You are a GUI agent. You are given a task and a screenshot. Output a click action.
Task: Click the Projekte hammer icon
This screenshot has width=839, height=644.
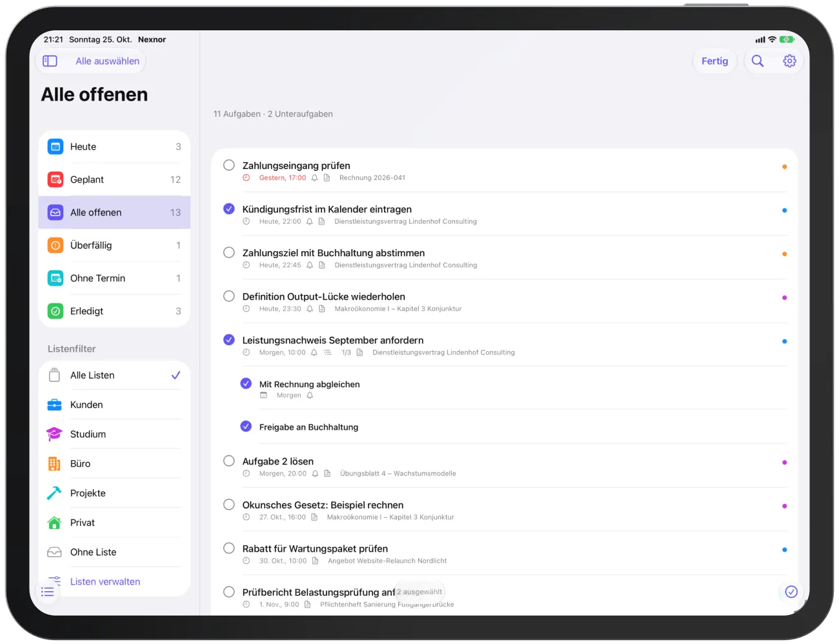coord(55,494)
